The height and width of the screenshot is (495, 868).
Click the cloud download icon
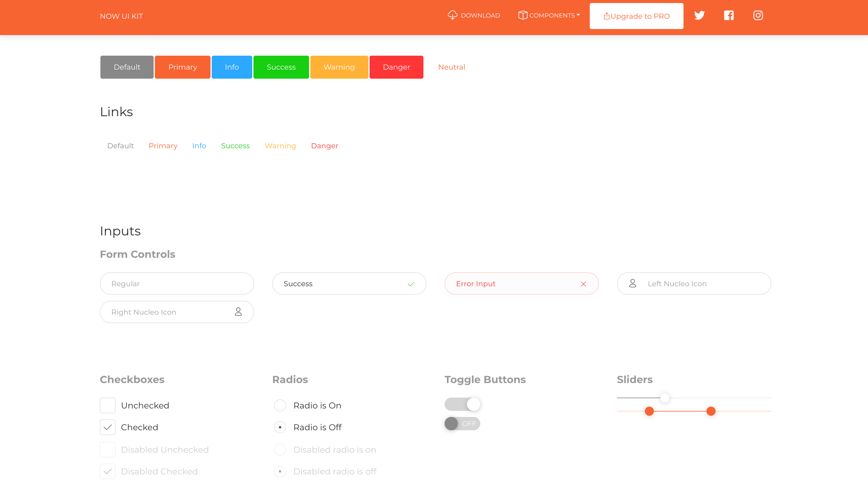click(452, 15)
